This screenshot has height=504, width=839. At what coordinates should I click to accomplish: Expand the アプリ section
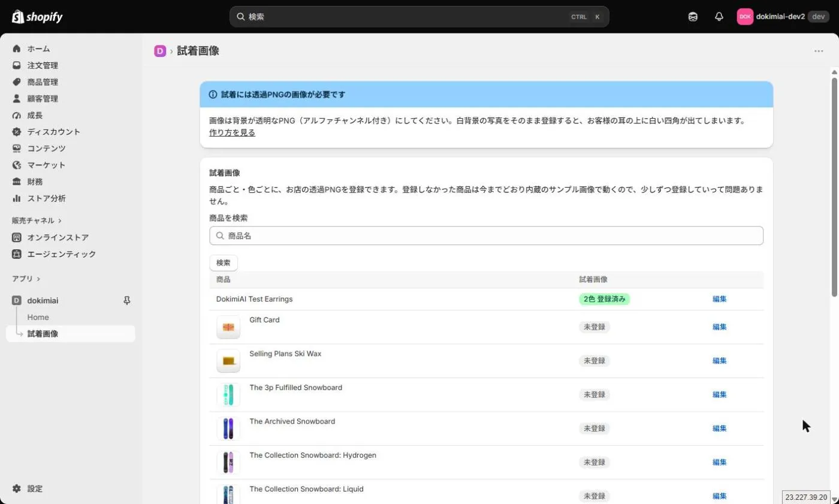click(26, 279)
